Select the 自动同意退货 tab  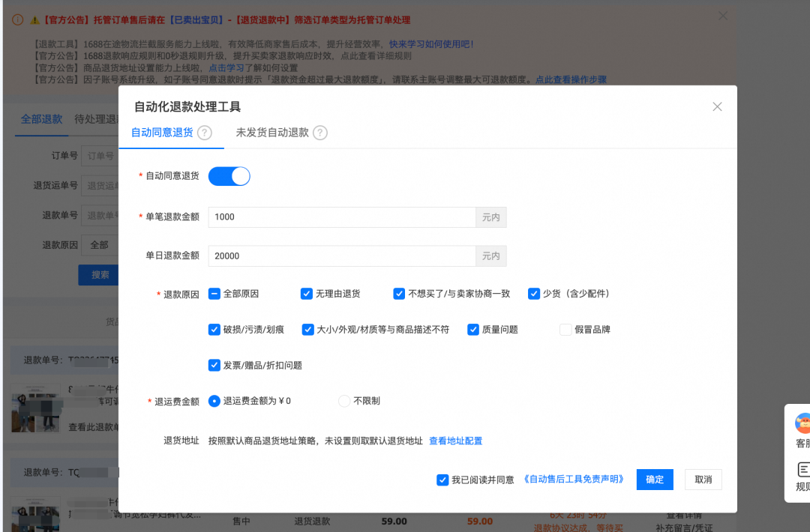(162, 133)
